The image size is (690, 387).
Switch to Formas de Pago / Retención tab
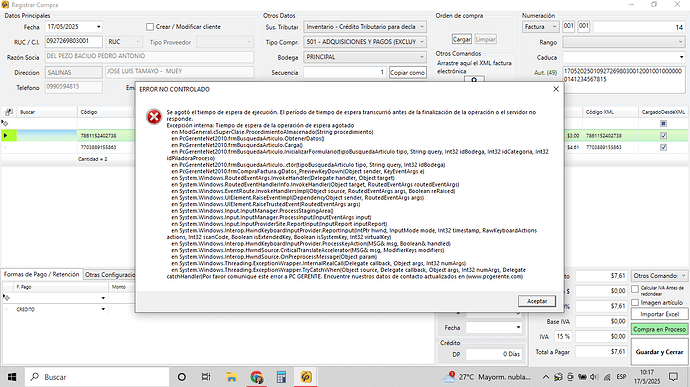point(42,274)
